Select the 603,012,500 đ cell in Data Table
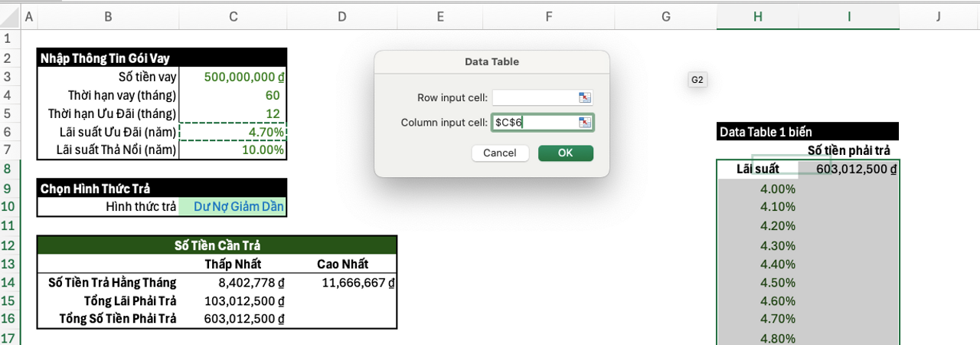The image size is (980, 345). [850, 169]
